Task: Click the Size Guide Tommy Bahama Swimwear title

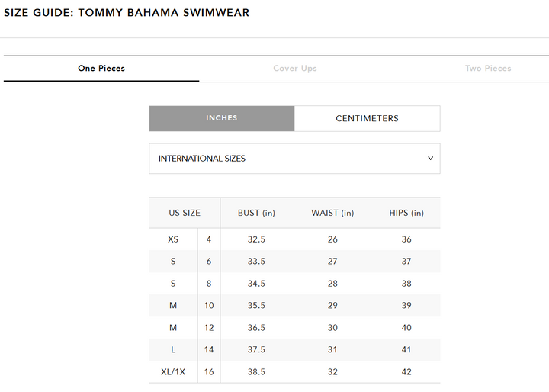Action: (127, 13)
